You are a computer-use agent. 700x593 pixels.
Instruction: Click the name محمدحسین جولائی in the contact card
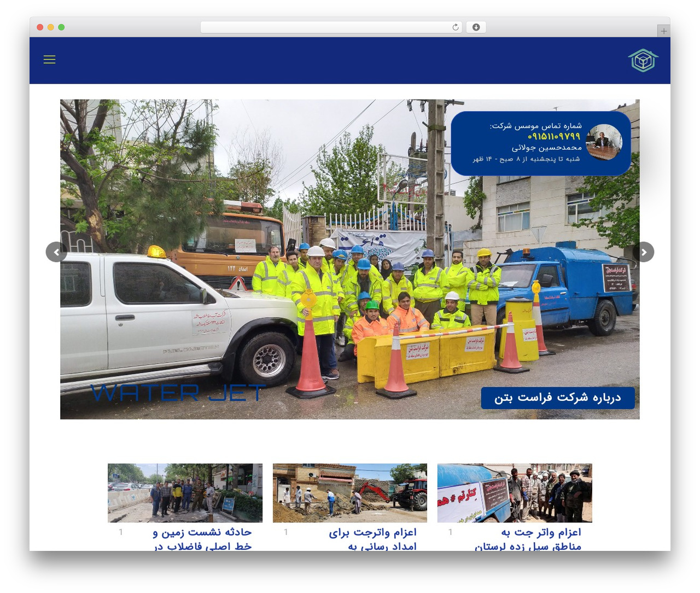click(x=546, y=148)
